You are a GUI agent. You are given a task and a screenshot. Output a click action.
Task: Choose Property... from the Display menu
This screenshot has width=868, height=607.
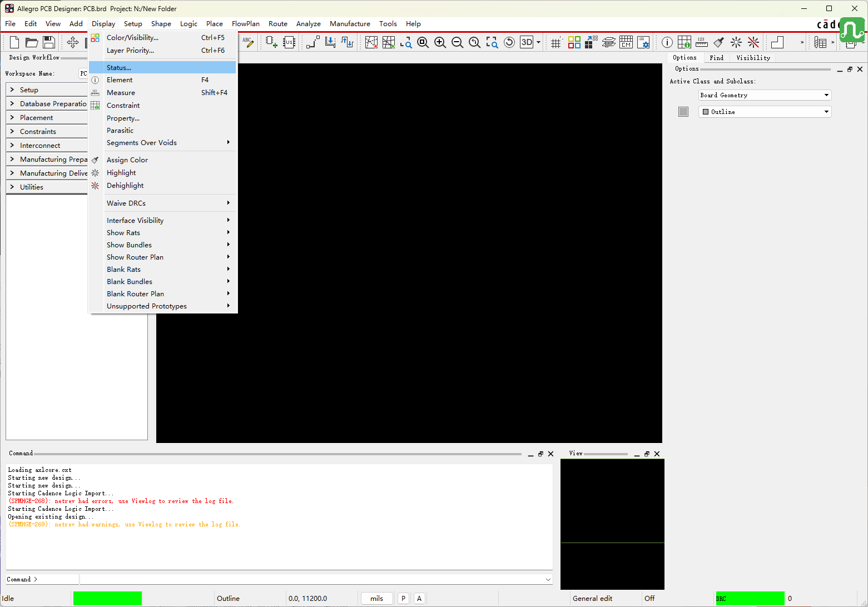pos(162,118)
